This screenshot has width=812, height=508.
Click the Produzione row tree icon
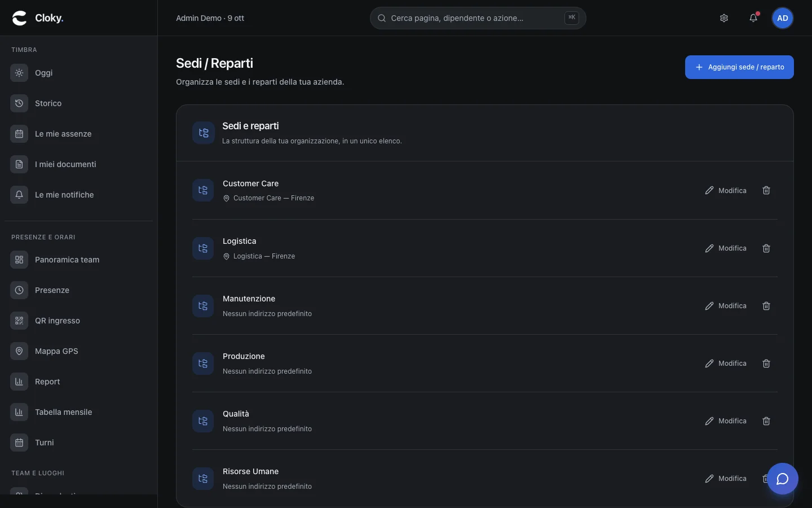203,364
